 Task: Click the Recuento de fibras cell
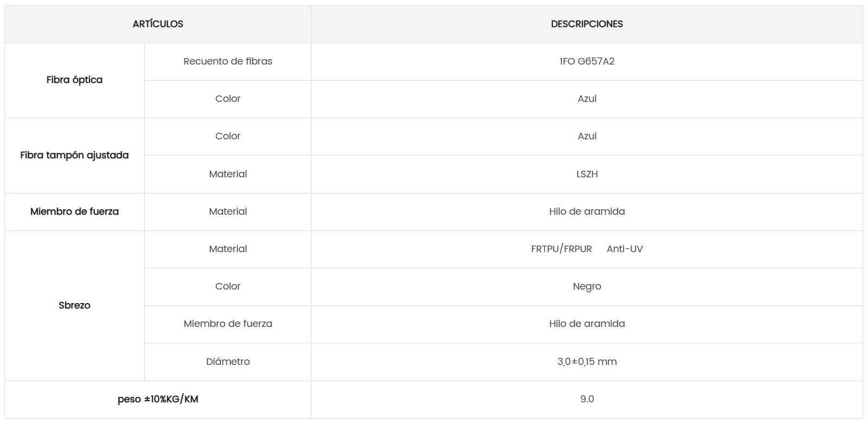pyautogui.click(x=228, y=61)
